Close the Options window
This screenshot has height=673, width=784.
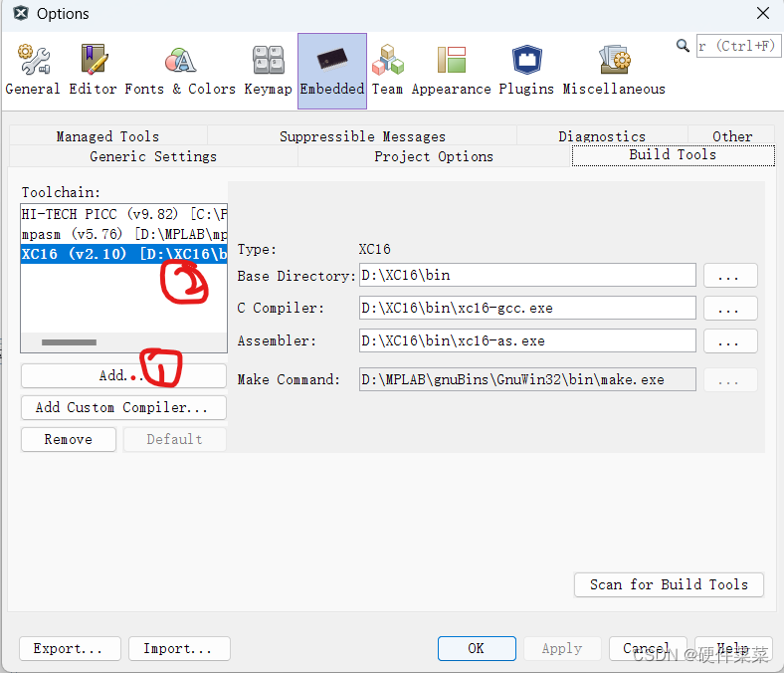click(762, 13)
